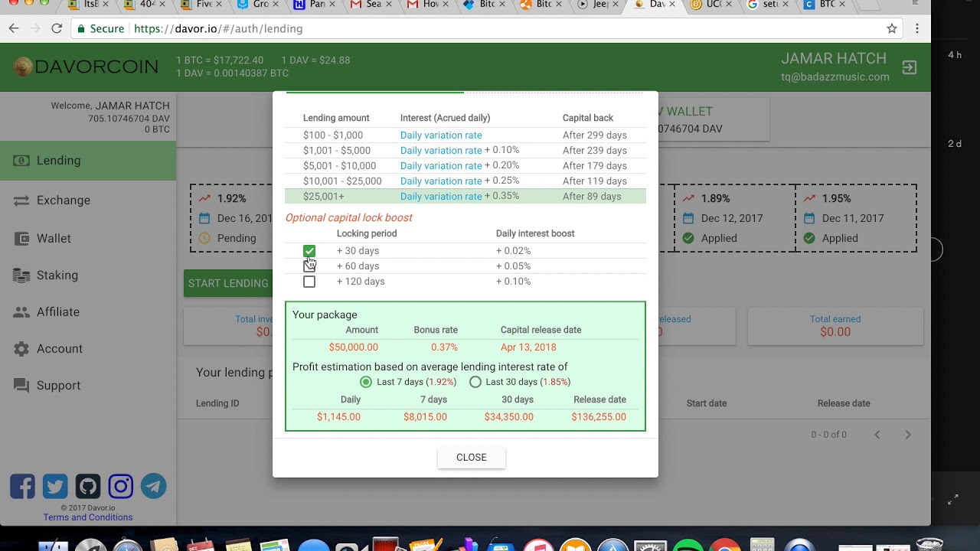This screenshot has width=980, height=551.
Task: Open the Trash in the Dock
Action: pos(928,544)
